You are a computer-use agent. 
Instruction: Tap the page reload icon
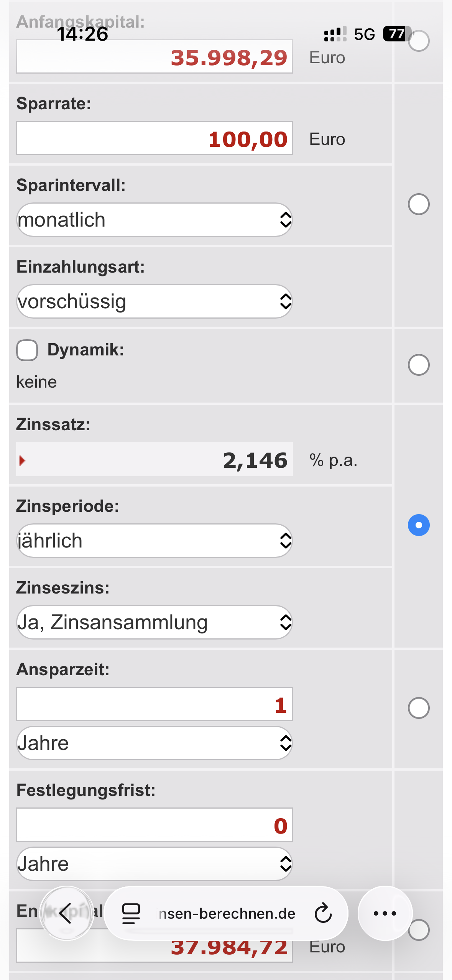pos(323,913)
